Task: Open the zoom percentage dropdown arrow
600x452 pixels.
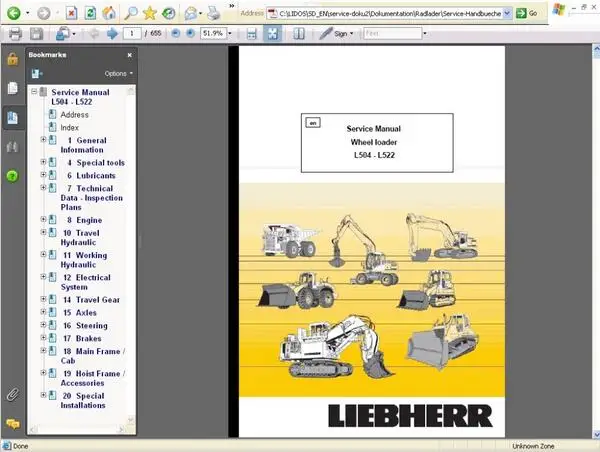Action: coord(230,34)
